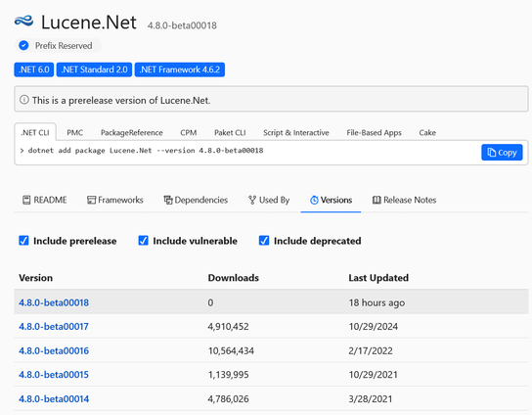
Task: Open the Dependencies tab
Action: coord(196,200)
